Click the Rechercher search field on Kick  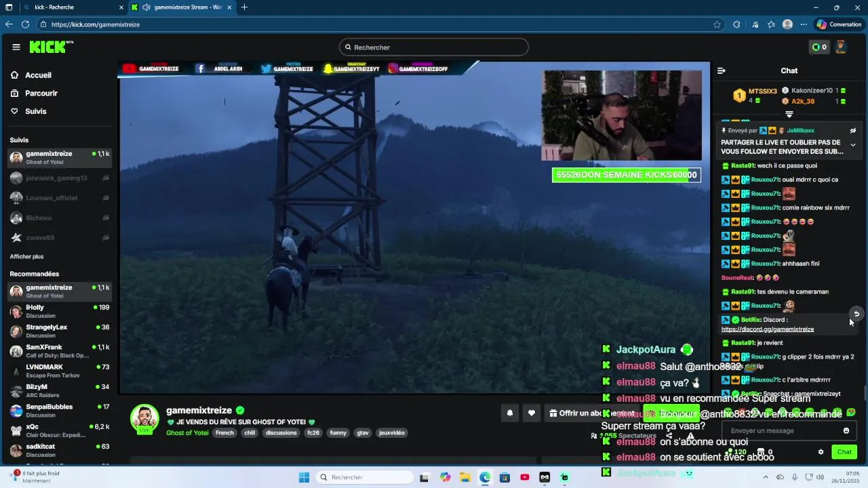point(434,47)
